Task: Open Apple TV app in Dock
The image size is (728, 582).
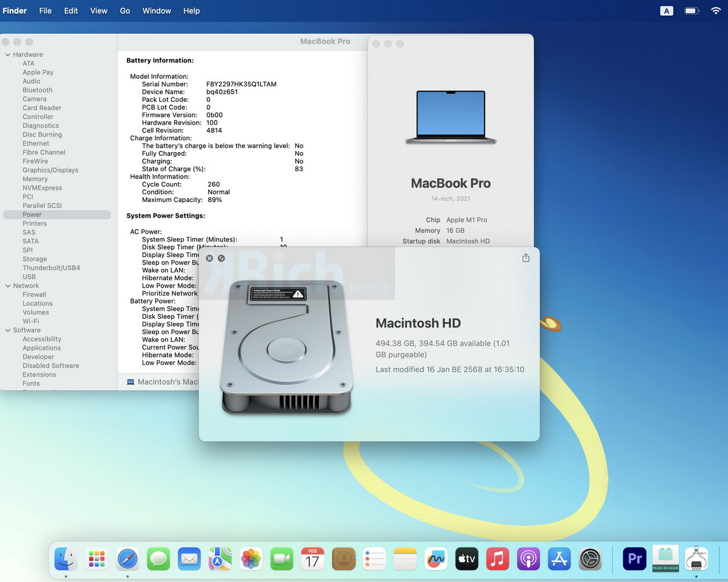Action: tap(467, 559)
